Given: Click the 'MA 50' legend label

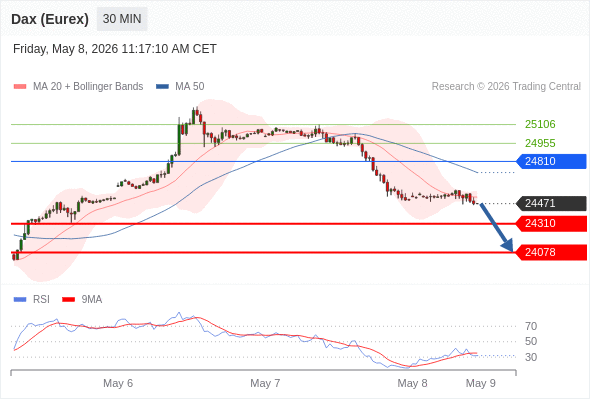Looking at the screenshot, I should (190, 87).
